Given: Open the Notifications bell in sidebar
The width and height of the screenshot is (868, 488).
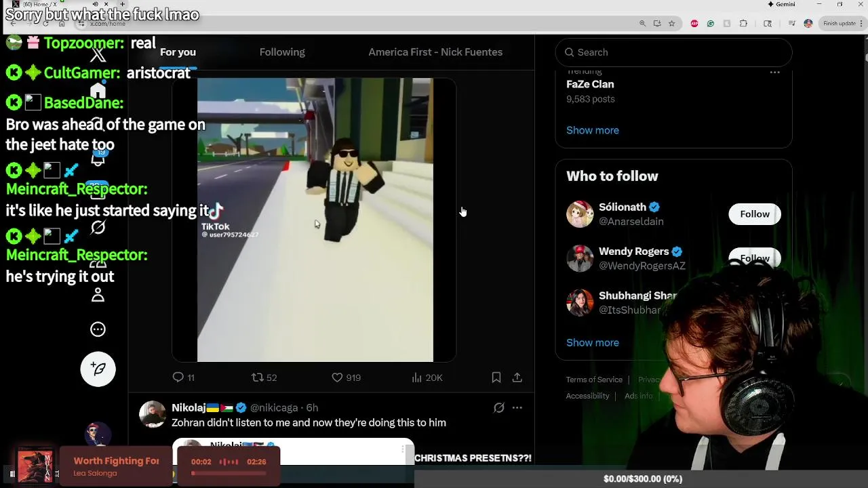Looking at the screenshot, I should 98,159.
